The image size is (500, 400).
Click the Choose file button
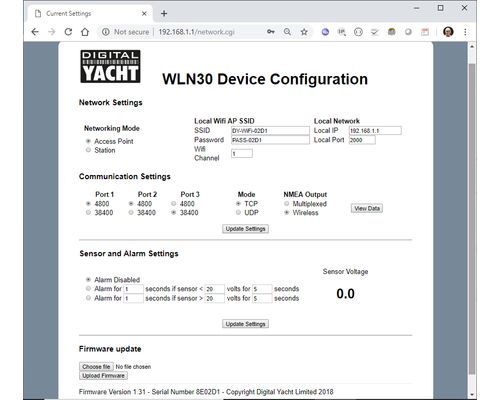[96, 367]
